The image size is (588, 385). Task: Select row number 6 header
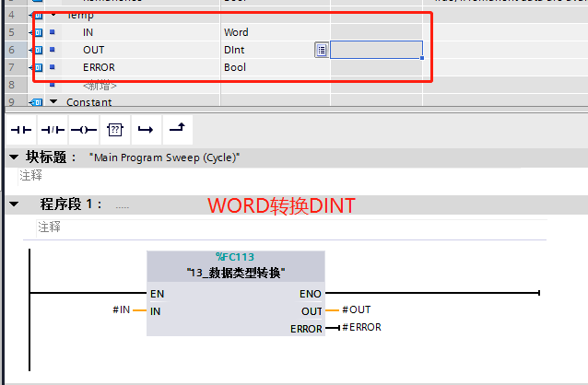[x=14, y=50]
